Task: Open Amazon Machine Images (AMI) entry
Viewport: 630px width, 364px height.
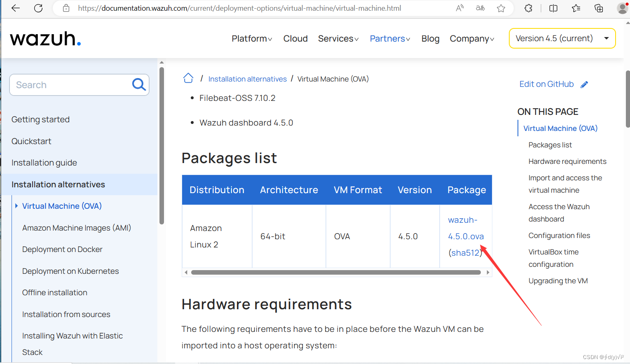Action: [77, 228]
